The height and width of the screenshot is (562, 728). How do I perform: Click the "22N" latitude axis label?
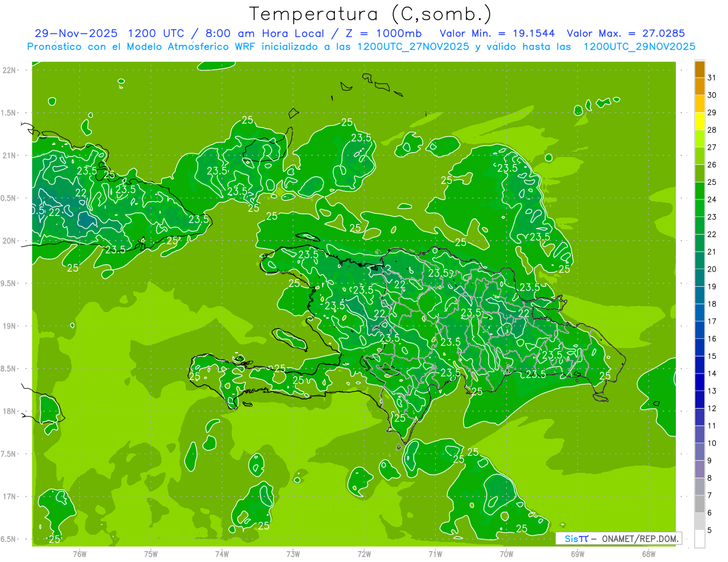coord(10,70)
